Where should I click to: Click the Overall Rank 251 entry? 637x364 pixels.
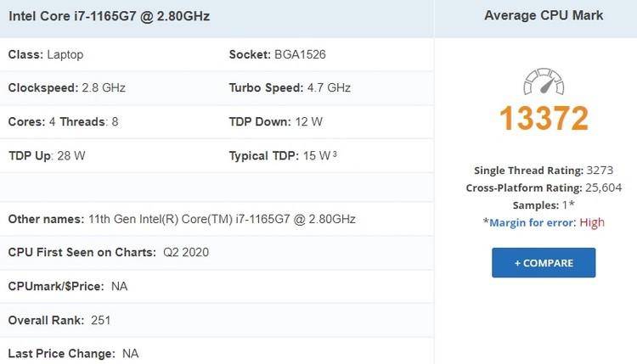click(59, 320)
